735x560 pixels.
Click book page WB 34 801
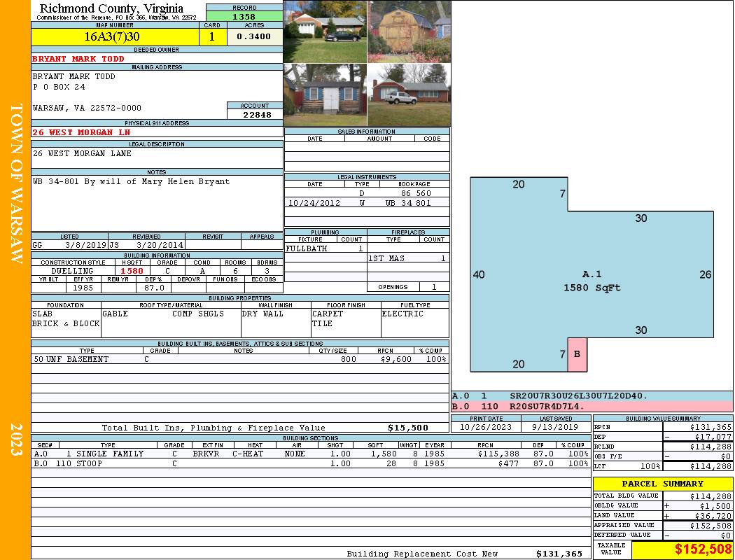click(x=408, y=203)
